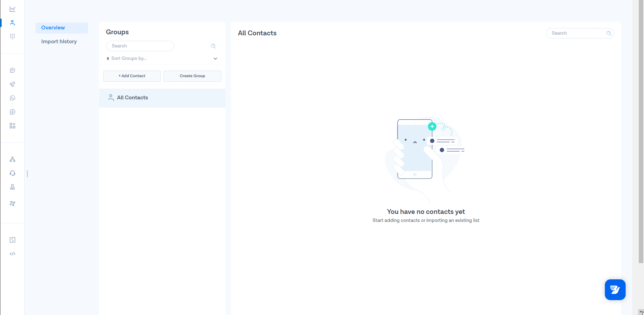Open the developer code brackets icon
The image size is (644, 315).
[12, 253]
